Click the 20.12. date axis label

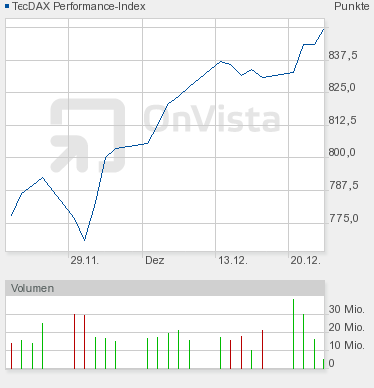click(305, 260)
